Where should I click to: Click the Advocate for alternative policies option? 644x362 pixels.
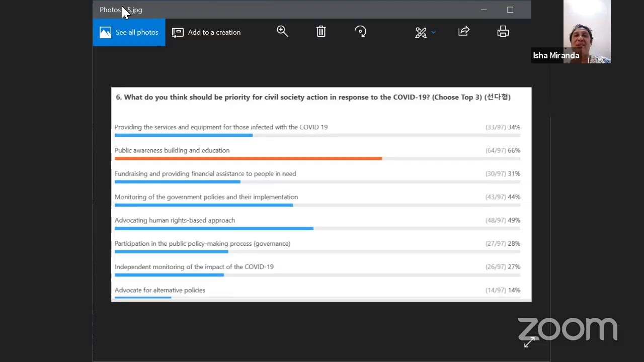click(x=160, y=290)
